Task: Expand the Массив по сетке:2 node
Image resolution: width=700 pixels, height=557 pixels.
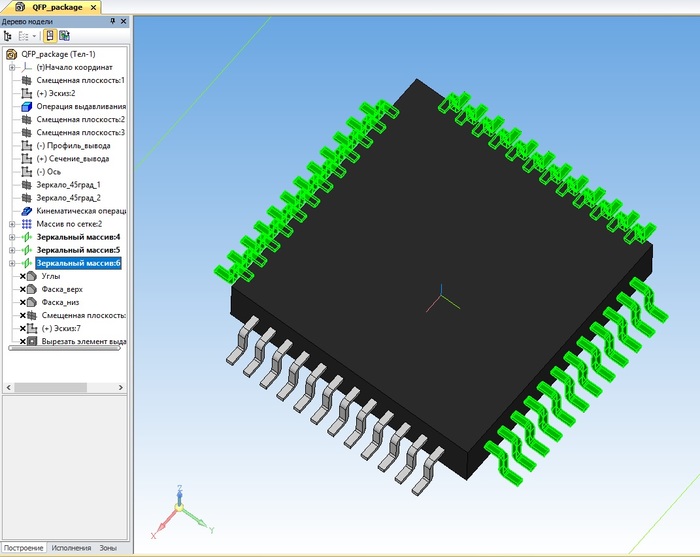Action: click(12, 224)
